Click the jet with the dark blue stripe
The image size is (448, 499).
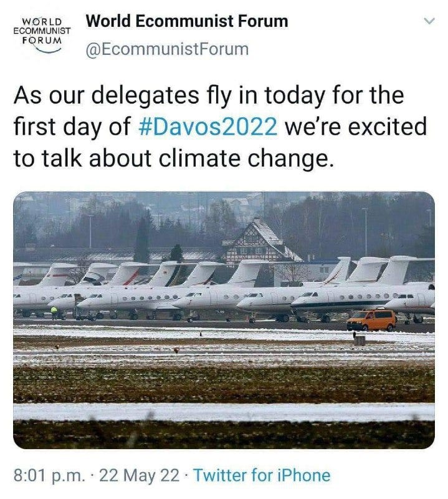349,301
